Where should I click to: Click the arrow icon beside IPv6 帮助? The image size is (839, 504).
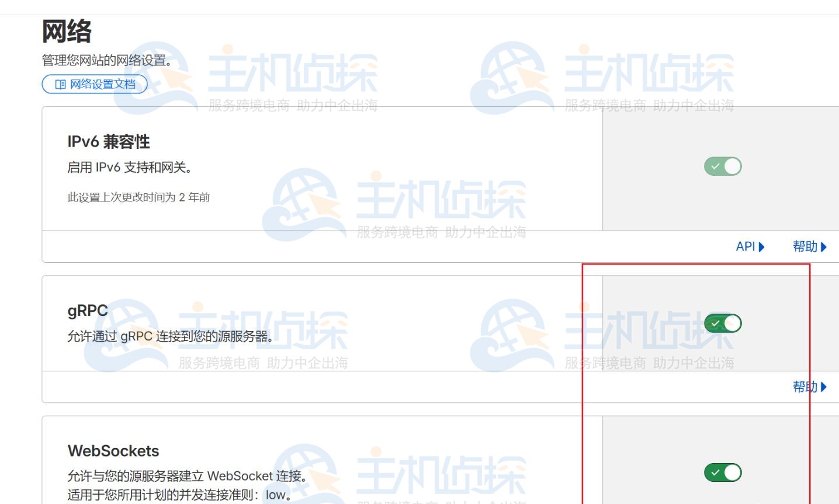pyautogui.click(x=823, y=246)
